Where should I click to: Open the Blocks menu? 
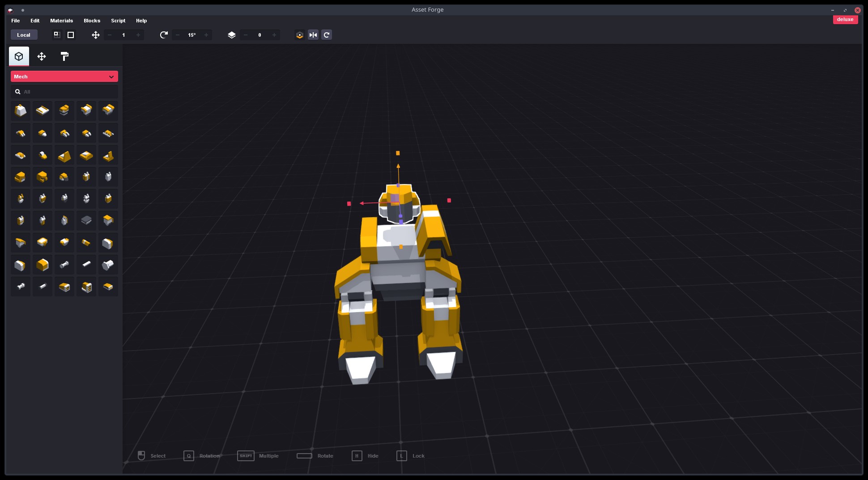tap(92, 21)
